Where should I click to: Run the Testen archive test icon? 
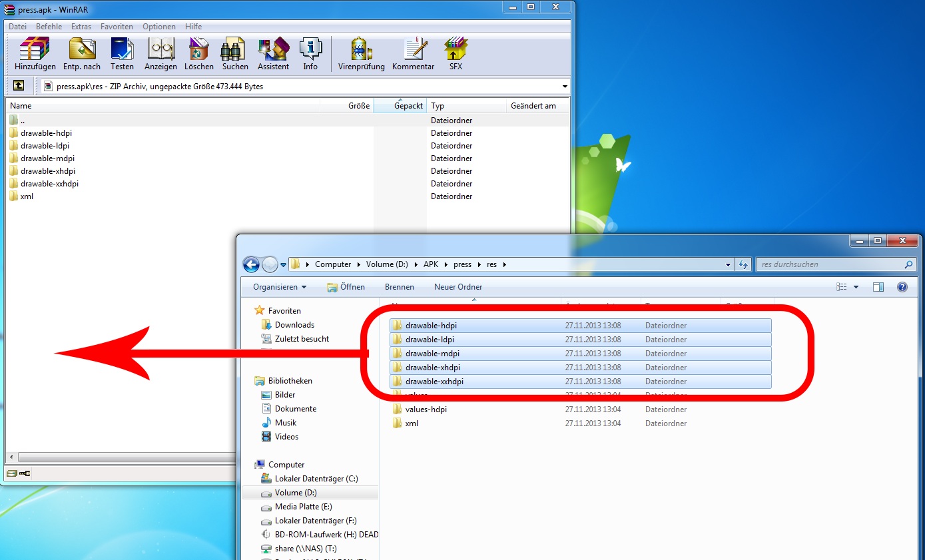tap(122, 53)
